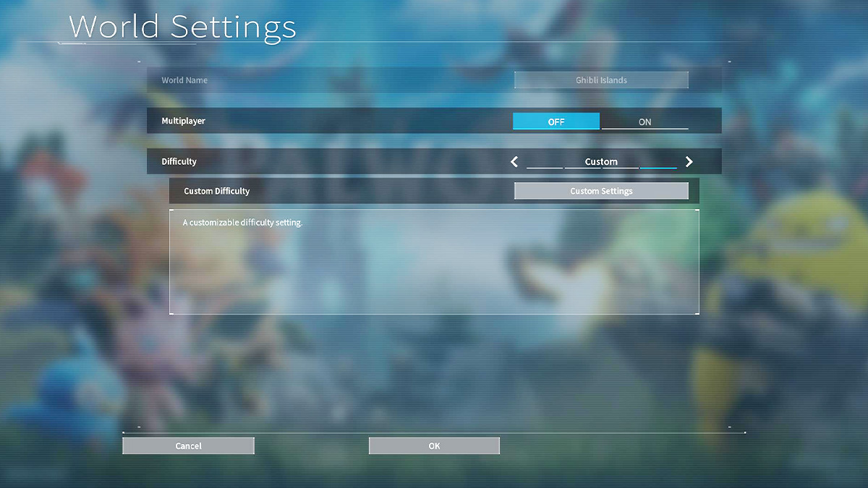Click the left arrow beside Custom difficulty
Screen dimensions: 868x488
pyautogui.click(x=514, y=162)
